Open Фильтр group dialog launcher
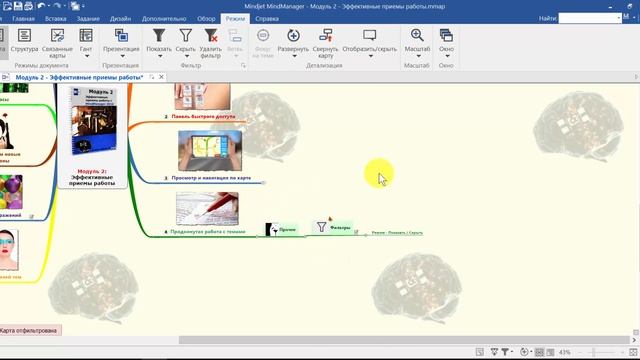640x360 pixels. click(243, 65)
